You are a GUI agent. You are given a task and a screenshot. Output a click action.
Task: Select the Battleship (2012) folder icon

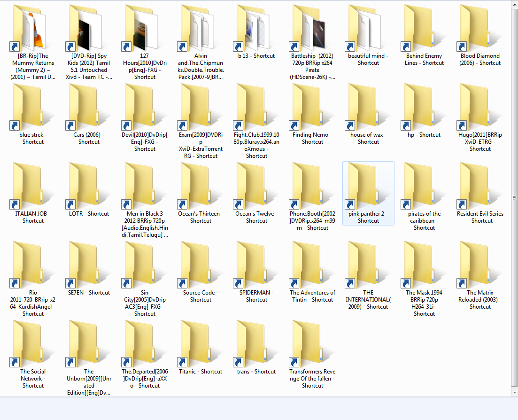tap(308, 28)
